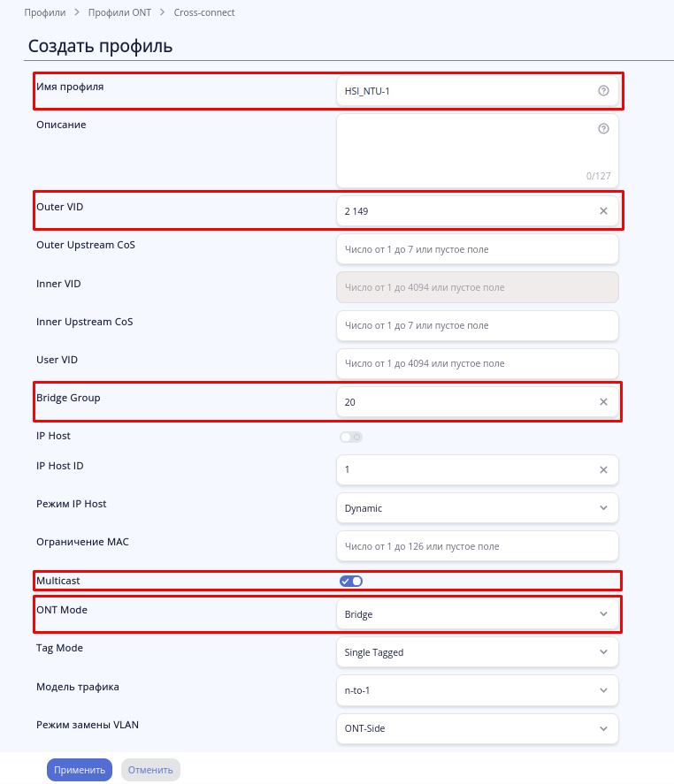Navigate to Профили ONT breadcrumb

click(119, 13)
